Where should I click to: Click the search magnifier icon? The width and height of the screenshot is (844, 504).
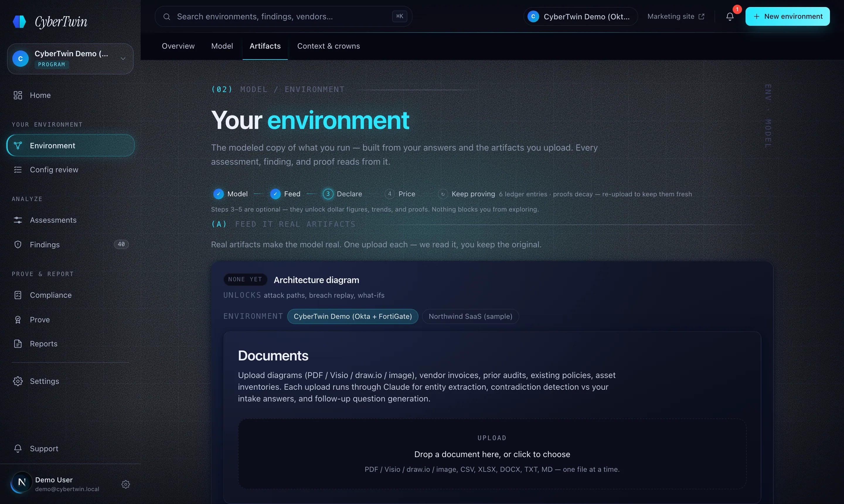[x=167, y=17]
